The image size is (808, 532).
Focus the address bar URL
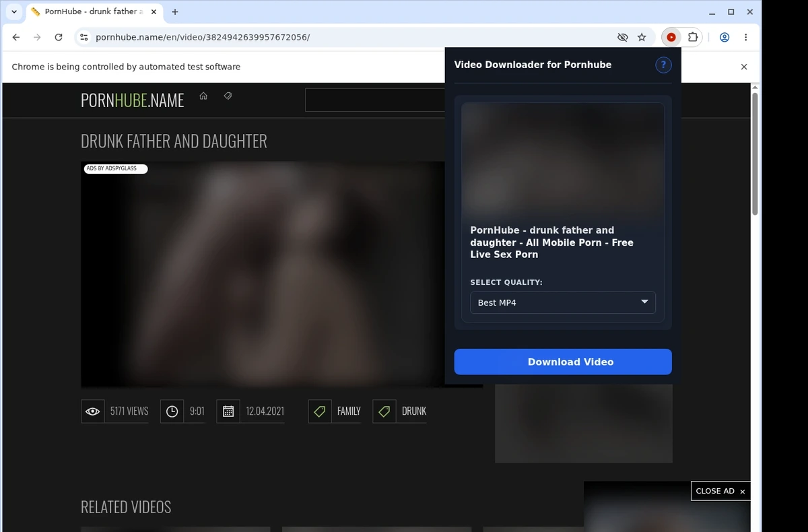click(203, 38)
